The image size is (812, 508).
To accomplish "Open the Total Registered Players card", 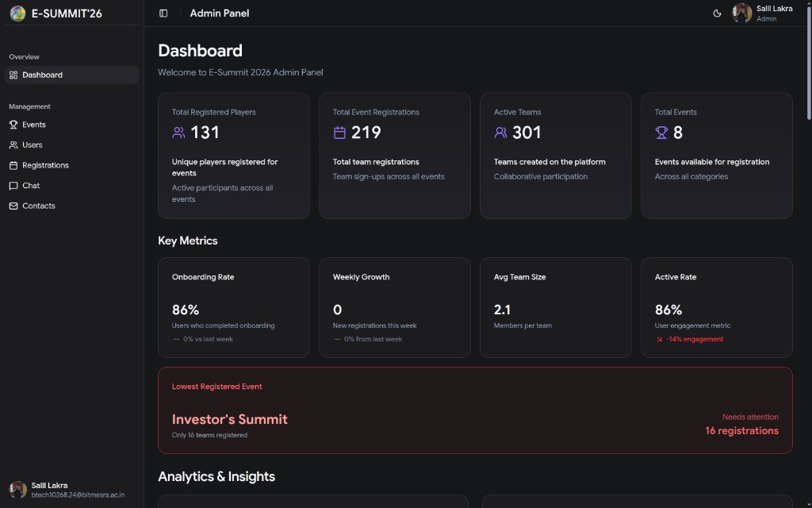I will tap(234, 156).
